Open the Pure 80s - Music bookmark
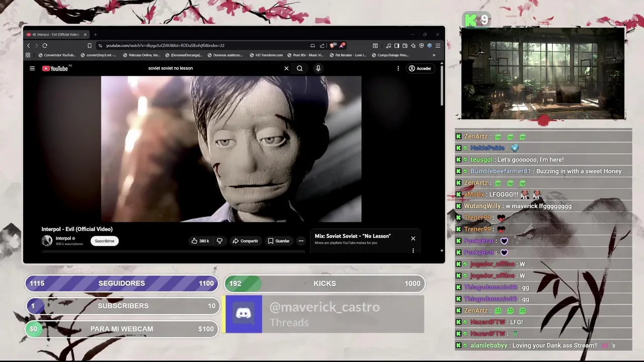This screenshot has height=362, width=644. pyautogui.click(x=305, y=55)
